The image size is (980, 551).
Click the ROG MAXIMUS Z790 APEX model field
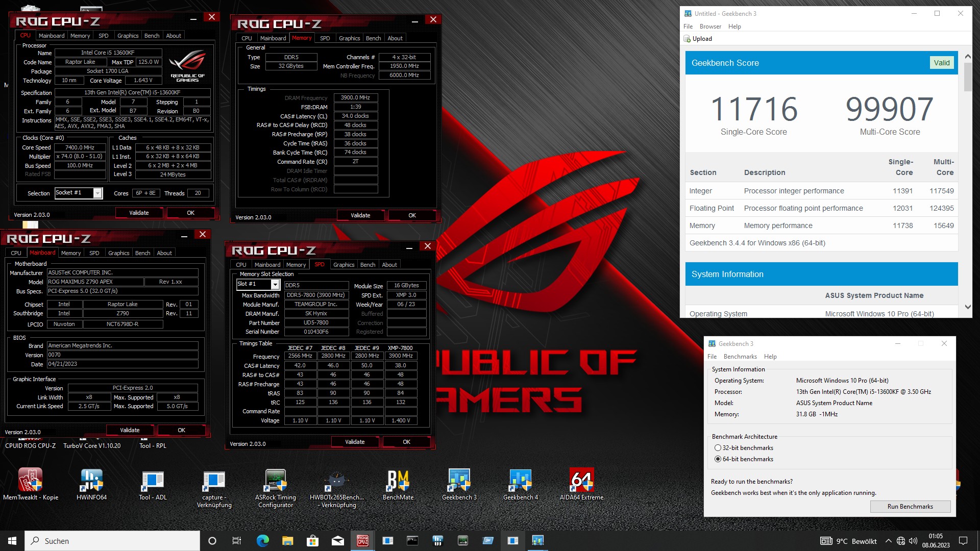pos(94,282)
